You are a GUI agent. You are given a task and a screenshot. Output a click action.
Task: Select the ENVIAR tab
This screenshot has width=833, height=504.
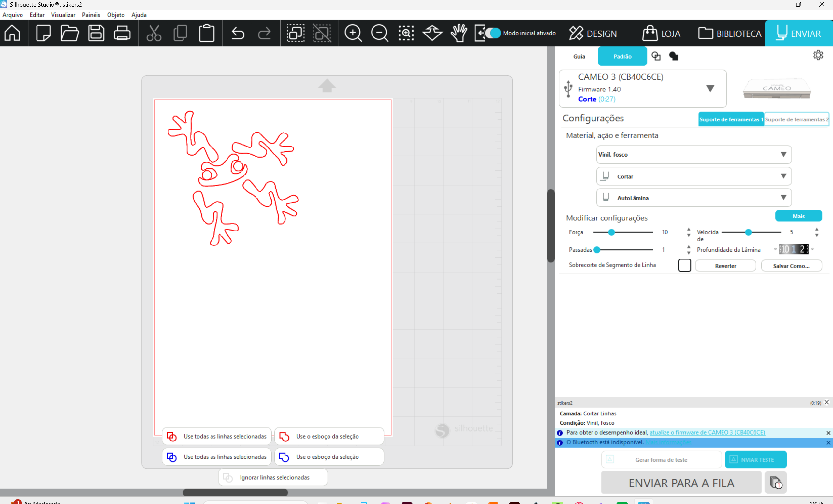coord(799,33)
